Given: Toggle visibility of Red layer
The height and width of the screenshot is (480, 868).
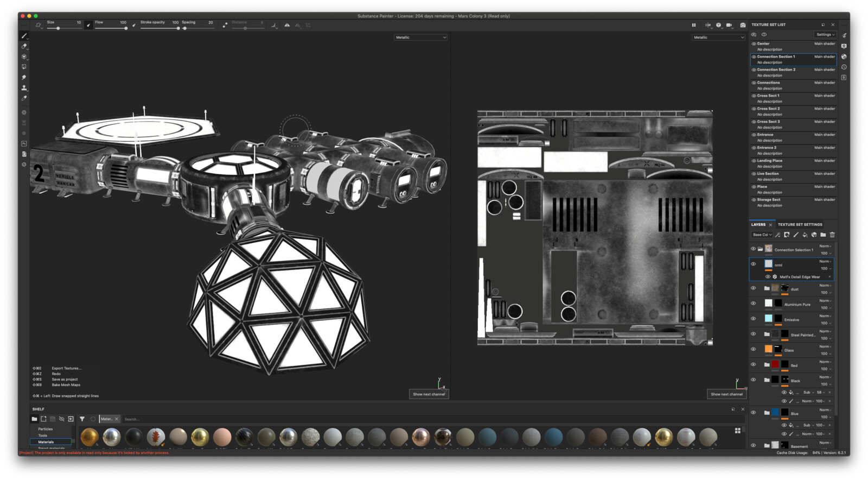Looking at the screenshot, I should (x=753, y=364).
